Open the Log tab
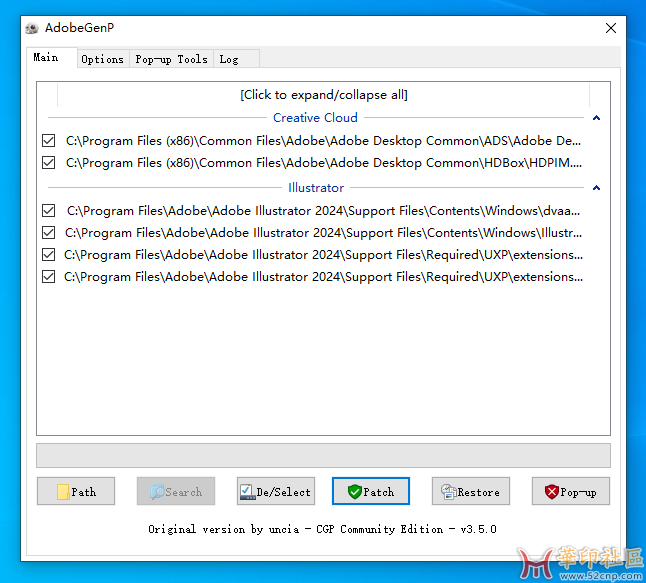 click(x=236, y=59)
